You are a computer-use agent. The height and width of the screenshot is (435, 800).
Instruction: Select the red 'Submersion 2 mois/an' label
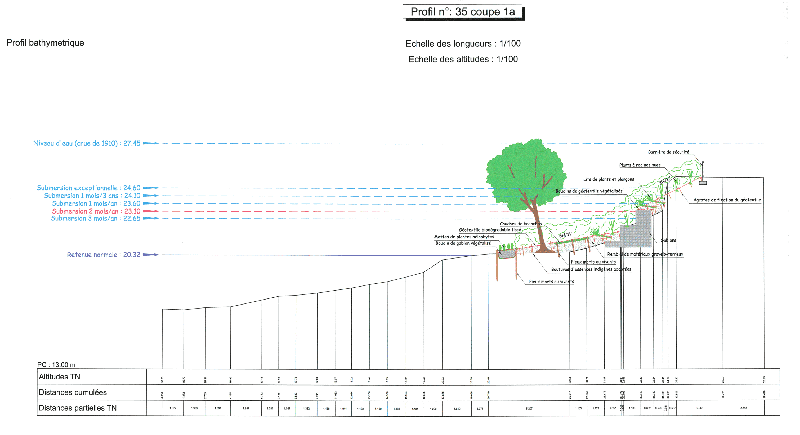(x=96, y=211)
